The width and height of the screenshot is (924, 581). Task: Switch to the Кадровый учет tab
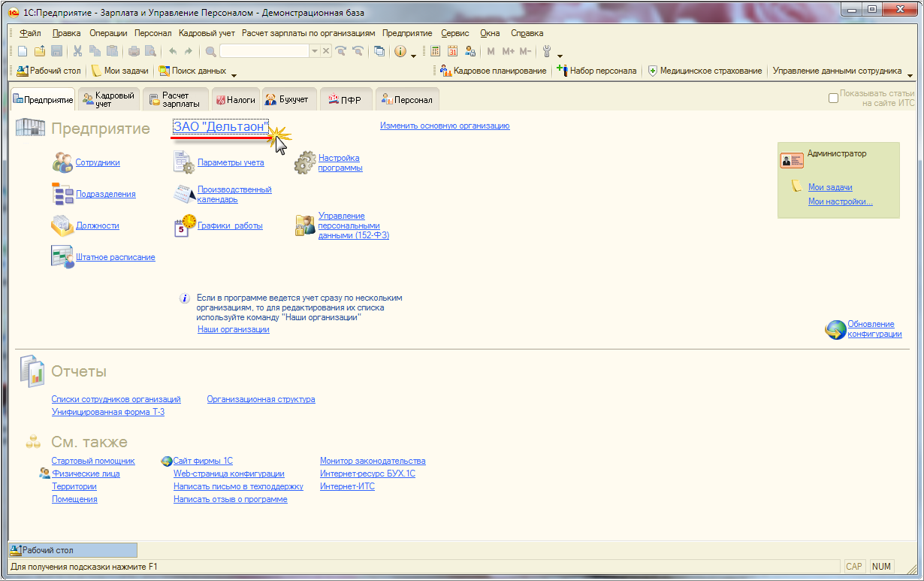coord(110,99)
